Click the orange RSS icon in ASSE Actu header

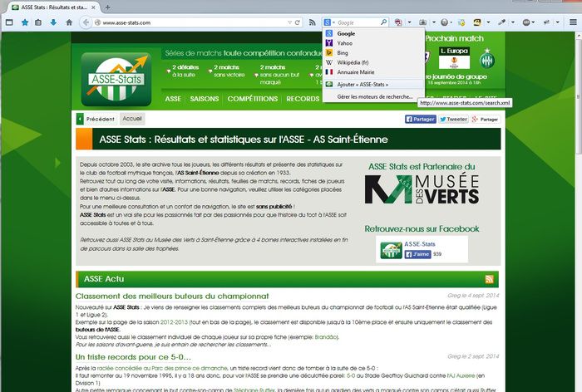(489, 279)
